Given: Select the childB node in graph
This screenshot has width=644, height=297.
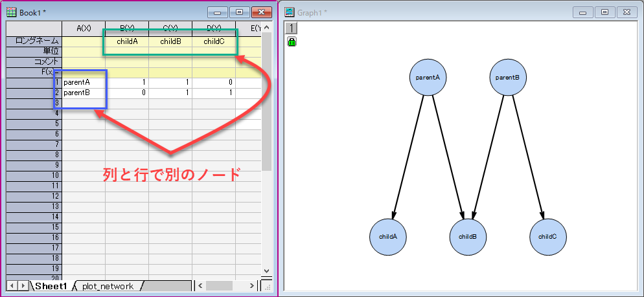Looking at the screenshot, I should pos(467,236).
